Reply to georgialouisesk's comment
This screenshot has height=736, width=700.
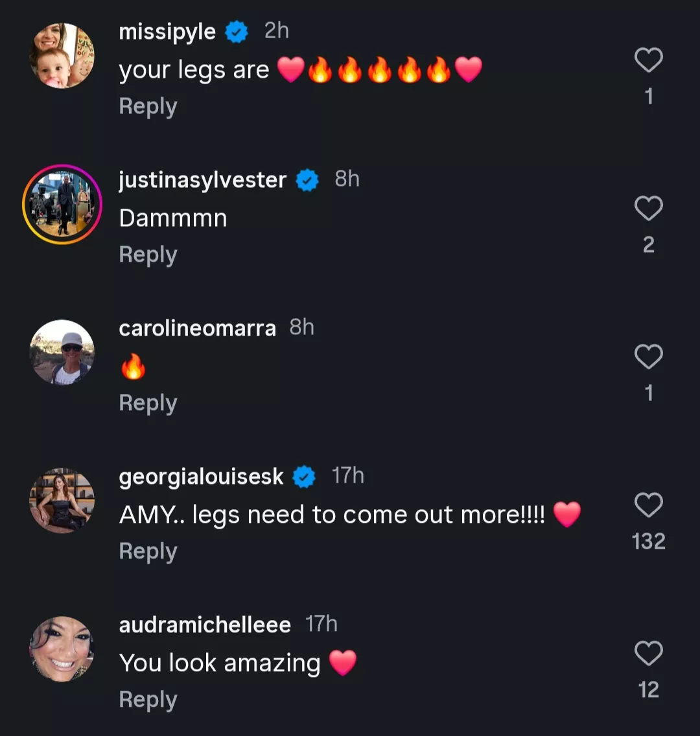point(148,551)
